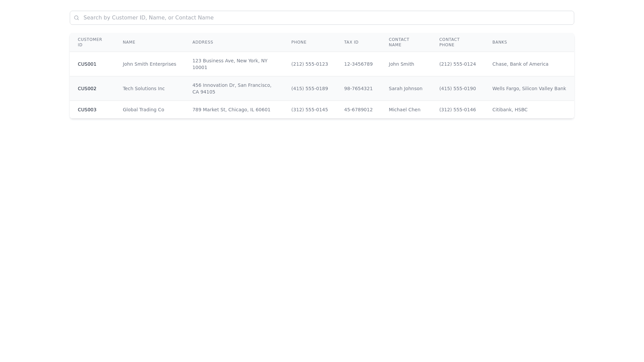This screenshot has width=644, height=362.
Task: Click tax ID 45-6789012
Action: coord(358,110)
